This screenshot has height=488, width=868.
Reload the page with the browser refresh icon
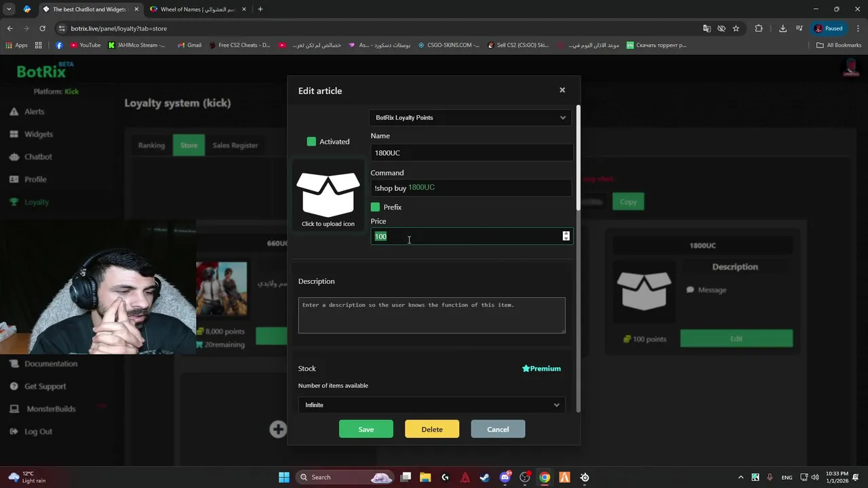[42, 28]
